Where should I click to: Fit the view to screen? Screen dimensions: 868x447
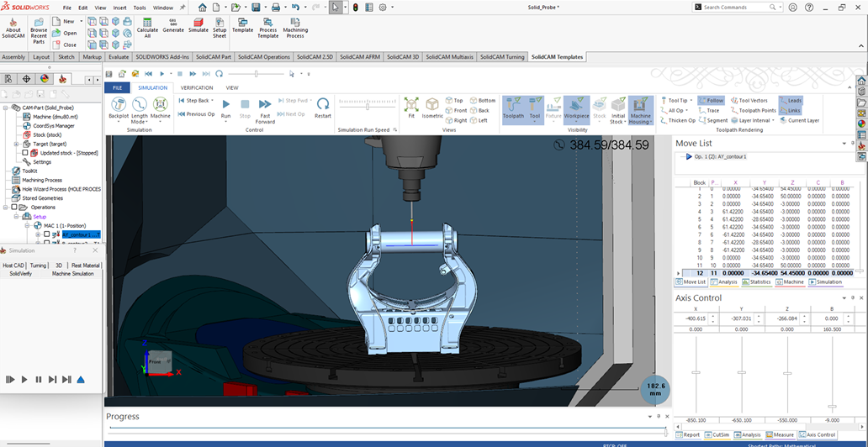click(410, 108)
